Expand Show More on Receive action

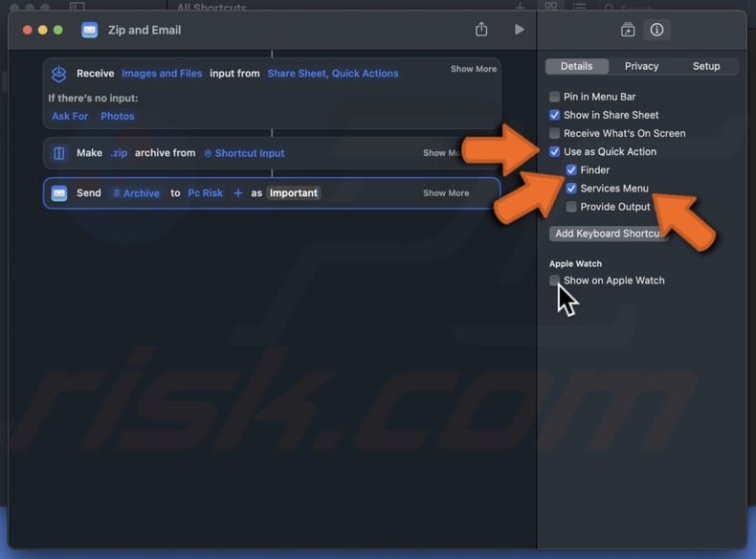pos(474,69)
